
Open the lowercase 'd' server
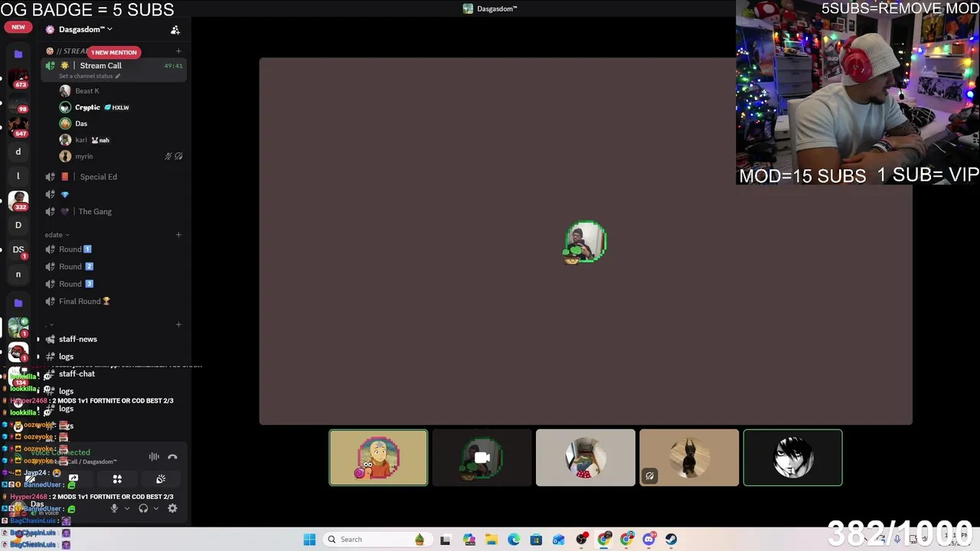coord(18,152)
